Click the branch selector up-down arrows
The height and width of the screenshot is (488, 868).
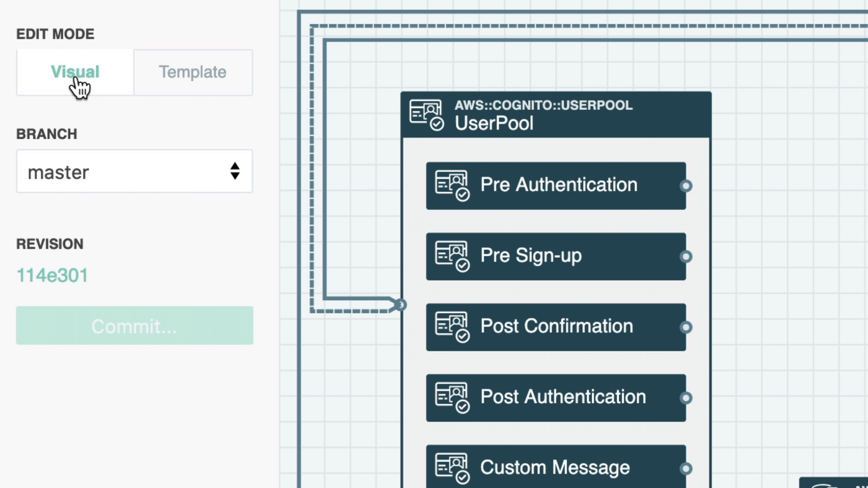point(235,171)
